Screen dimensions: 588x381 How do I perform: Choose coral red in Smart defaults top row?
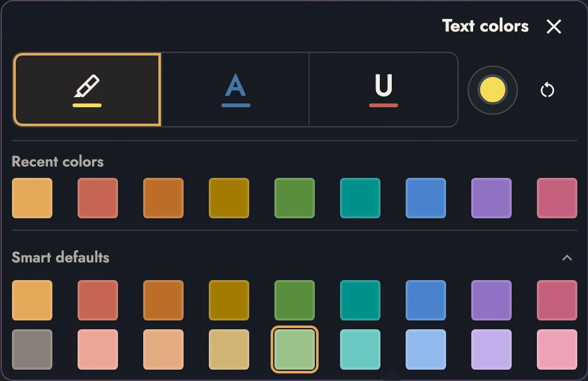coord(98,300)
